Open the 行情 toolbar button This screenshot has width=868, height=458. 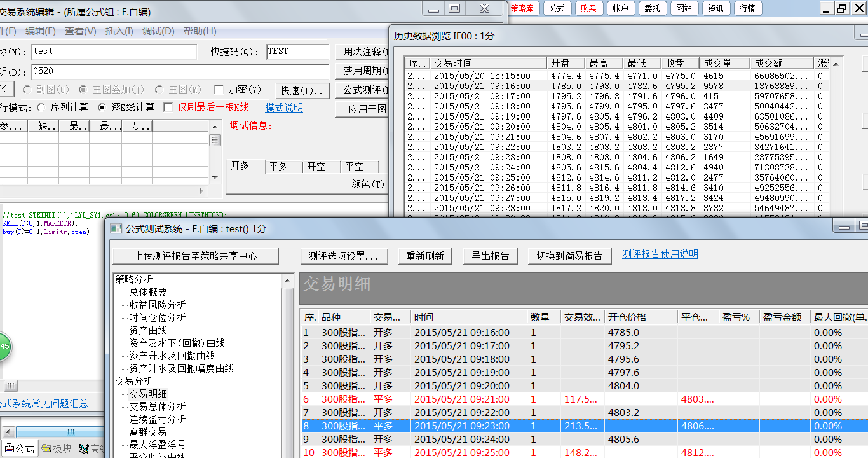(748, 8)
